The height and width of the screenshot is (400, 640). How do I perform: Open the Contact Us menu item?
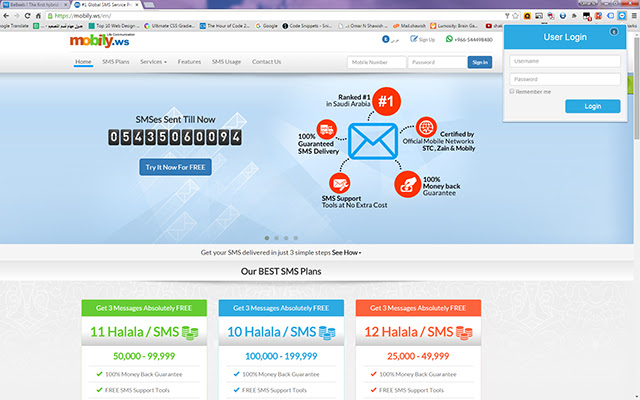coord(267,62)
